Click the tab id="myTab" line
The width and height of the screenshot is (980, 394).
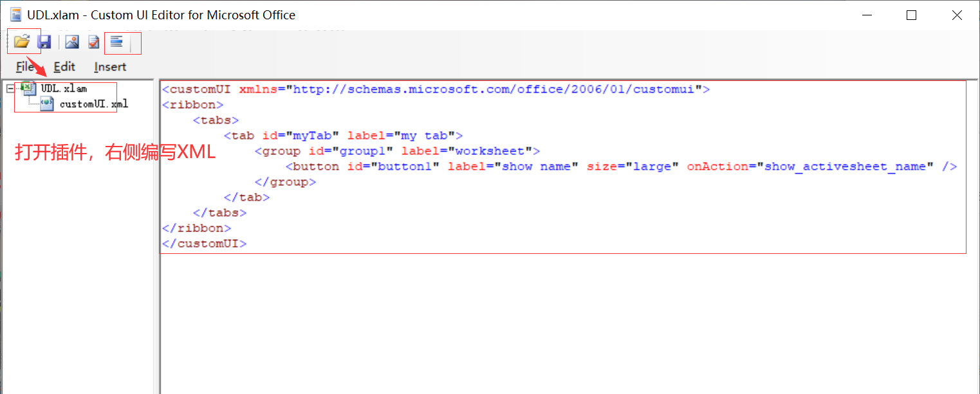pos(343,136)
